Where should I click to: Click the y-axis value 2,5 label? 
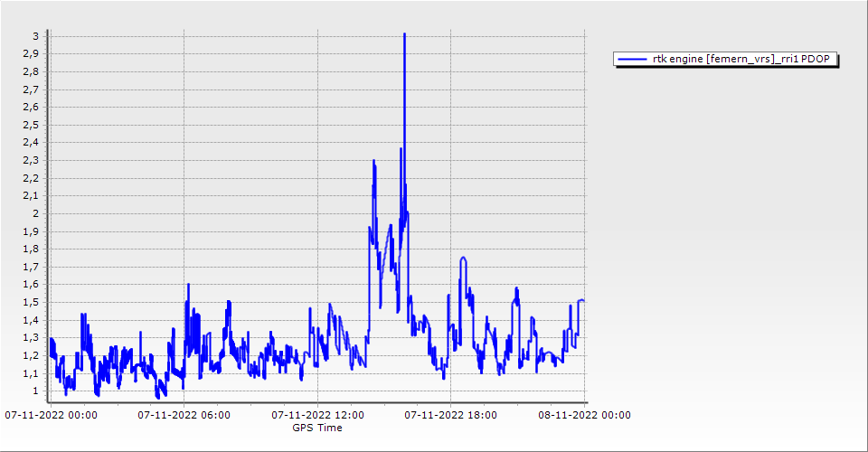click(x=32, y=125)
